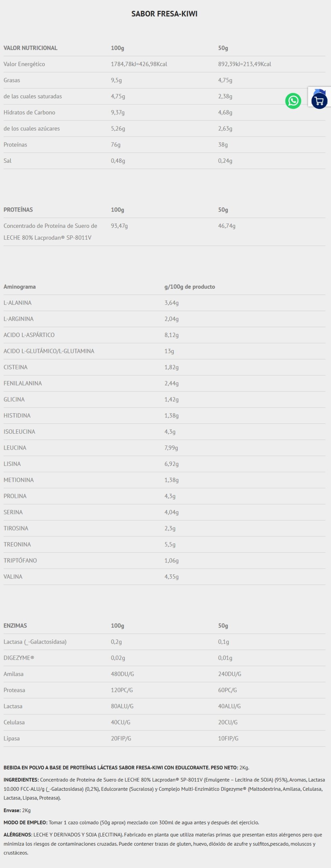Click the MODO DE EMPLEO label
The height and width of the screenshot is (868, 331).
coord(25,823)
